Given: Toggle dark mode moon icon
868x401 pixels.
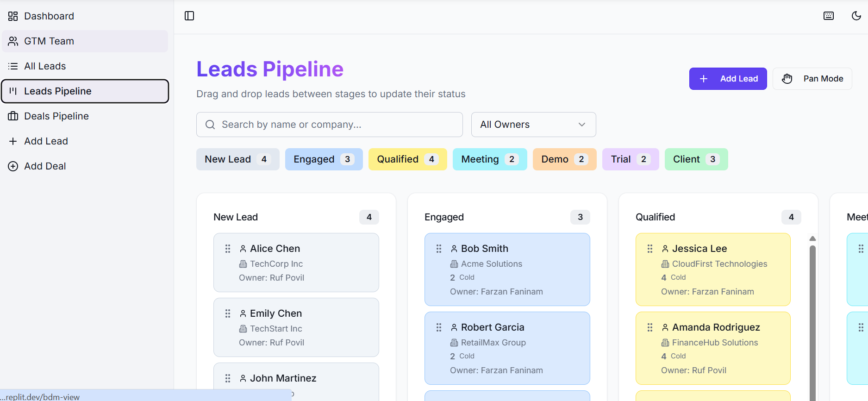Looking at the screenshot, I should (856, 16).
